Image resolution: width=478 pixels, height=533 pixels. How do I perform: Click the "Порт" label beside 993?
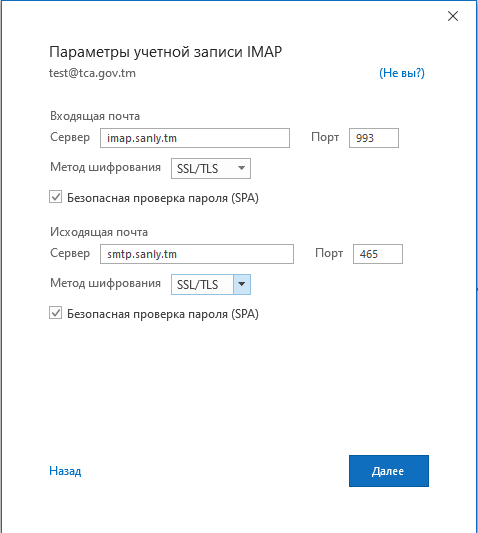pos(325,137)
